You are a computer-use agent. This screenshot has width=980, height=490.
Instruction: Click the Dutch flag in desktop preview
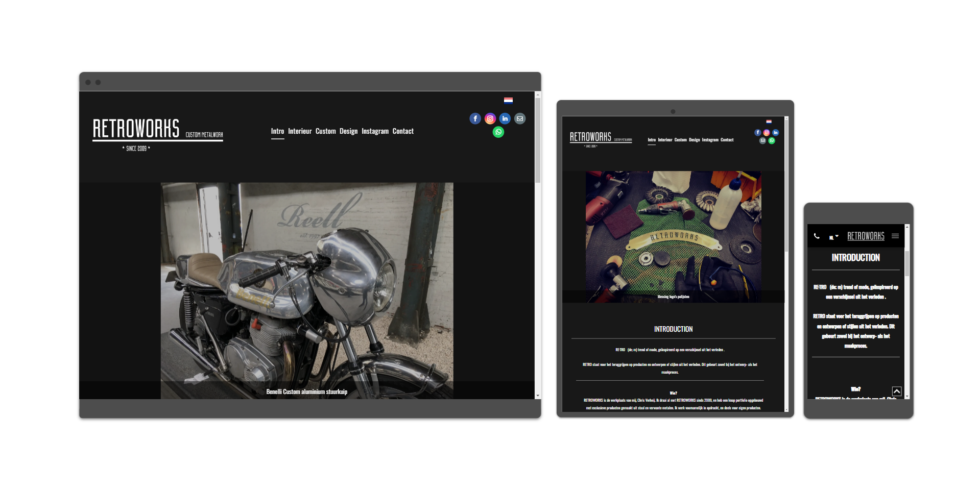[508, 101]
